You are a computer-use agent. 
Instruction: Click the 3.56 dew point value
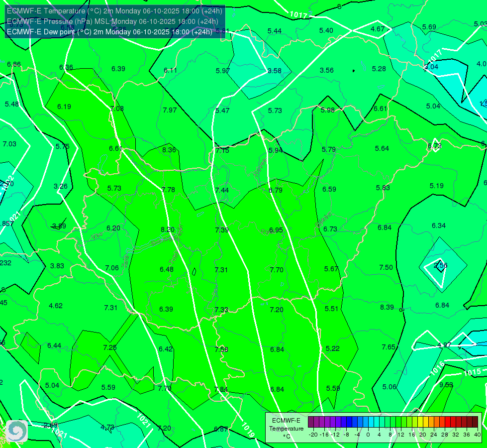tap(327, 70)
